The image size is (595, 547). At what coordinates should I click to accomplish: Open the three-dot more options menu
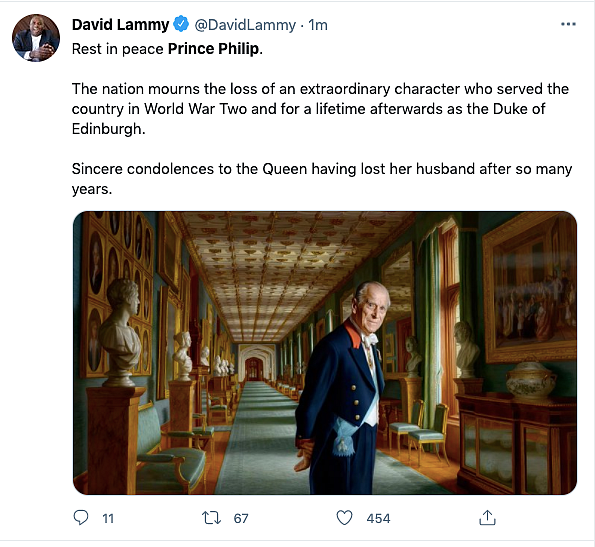pyautogui.click(x=568, y=24)
